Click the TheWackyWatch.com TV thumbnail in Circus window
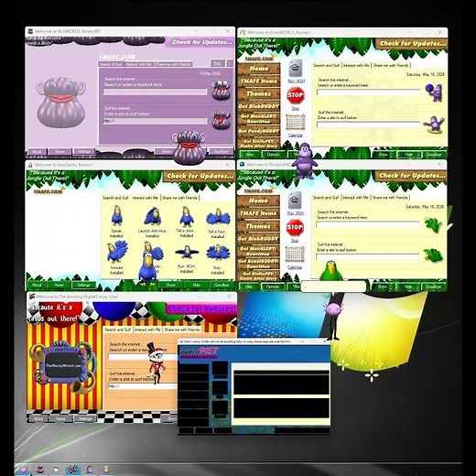The width and height of the screenshot is (476, 476). pos(63,365)
